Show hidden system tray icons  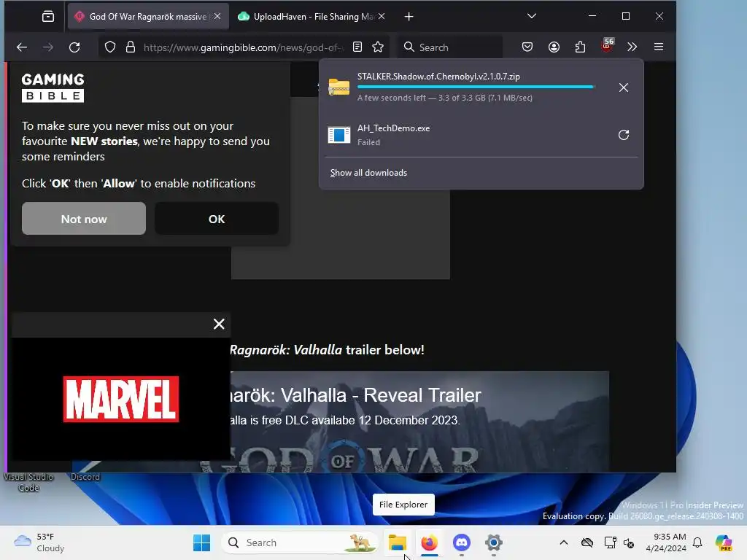(x=564, y=542)
